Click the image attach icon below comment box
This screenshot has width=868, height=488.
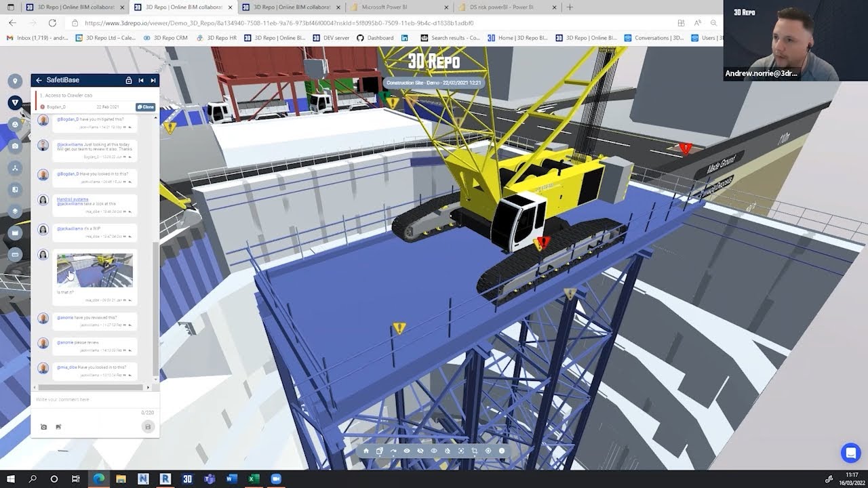[x=58, y=426]
